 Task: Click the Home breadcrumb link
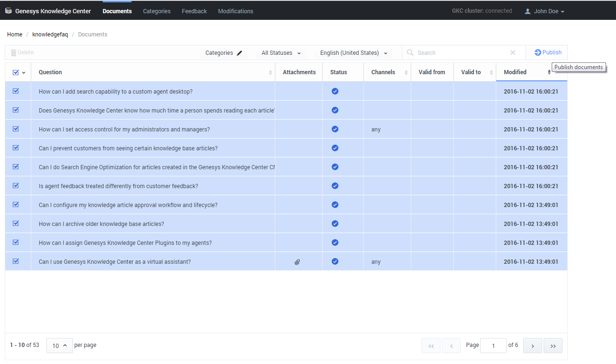coord(15,35)
